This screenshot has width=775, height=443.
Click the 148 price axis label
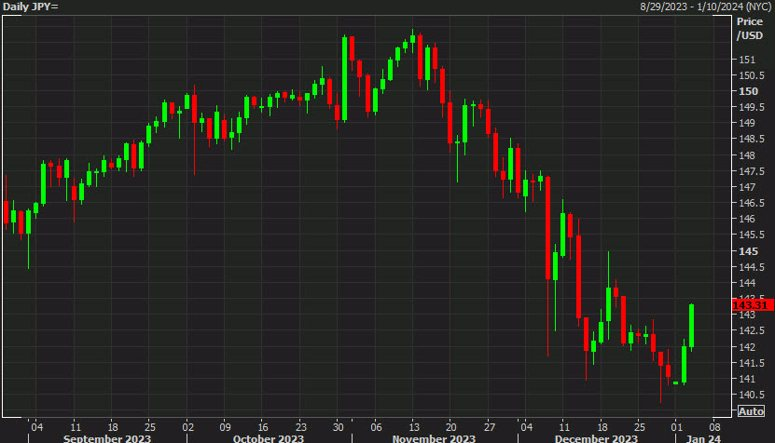(747, 155)
